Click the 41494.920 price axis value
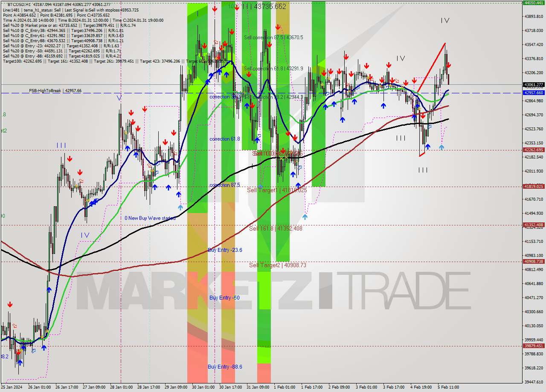546x392 pixels. click(534, 213)
